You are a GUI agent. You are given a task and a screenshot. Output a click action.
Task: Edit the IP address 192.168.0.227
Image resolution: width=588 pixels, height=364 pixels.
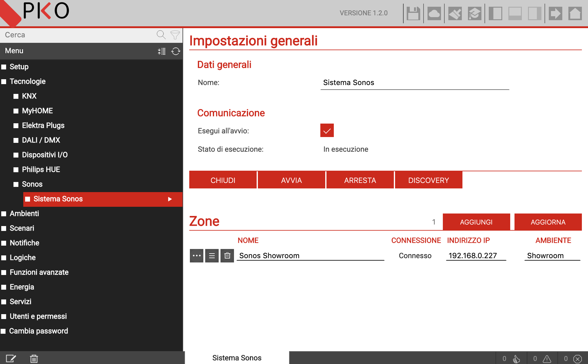click(x=476, y=255)
